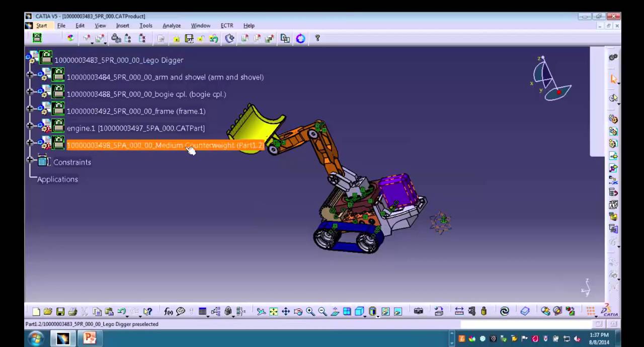Click the Save floppy disk icon

tap(60, 312)
